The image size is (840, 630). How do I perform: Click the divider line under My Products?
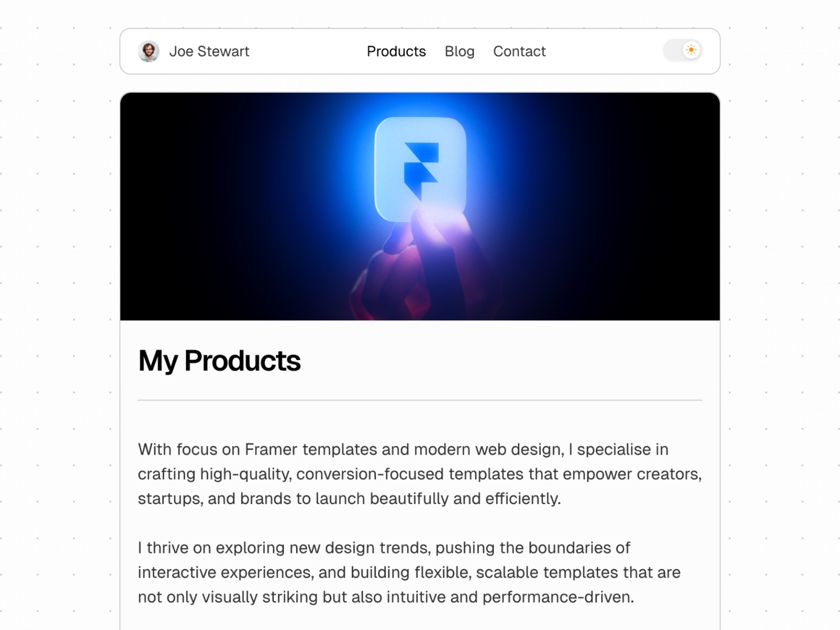pos(420,400)
